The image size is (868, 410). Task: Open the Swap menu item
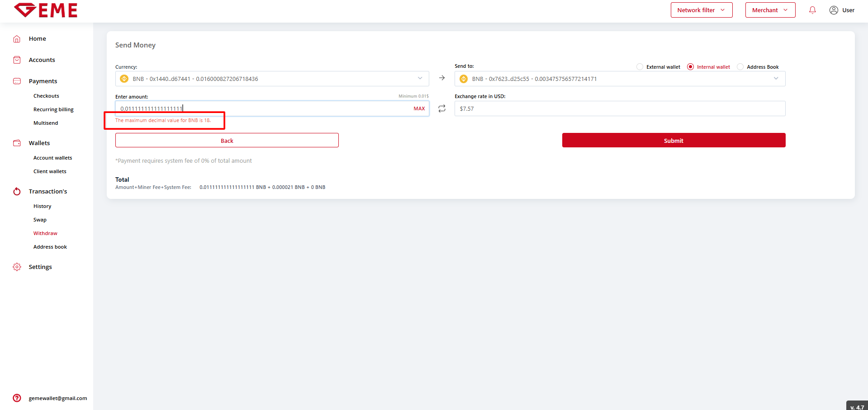coord(40,220)
